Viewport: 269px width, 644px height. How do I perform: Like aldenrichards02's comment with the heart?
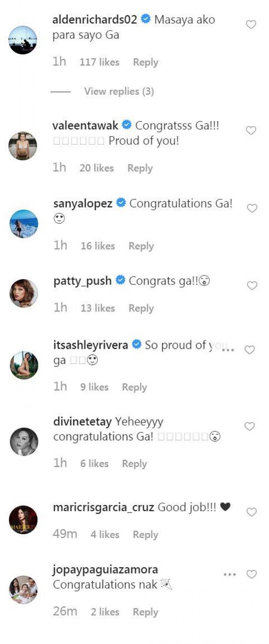251,25
